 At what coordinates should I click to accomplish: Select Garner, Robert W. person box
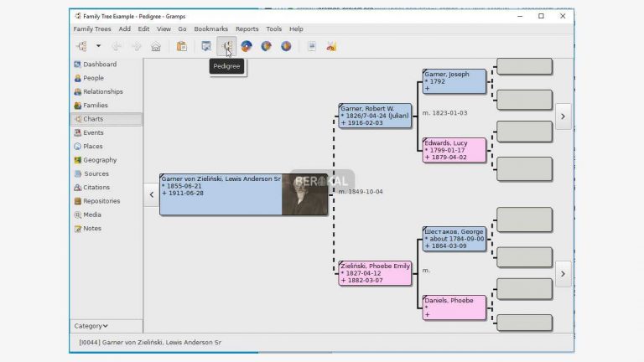coord(375,116)
